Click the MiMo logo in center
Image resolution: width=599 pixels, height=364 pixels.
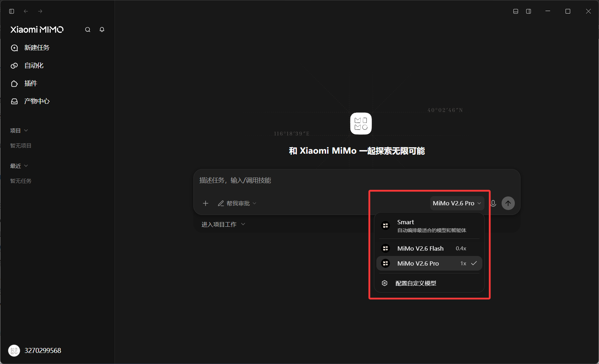coord(361,124)
